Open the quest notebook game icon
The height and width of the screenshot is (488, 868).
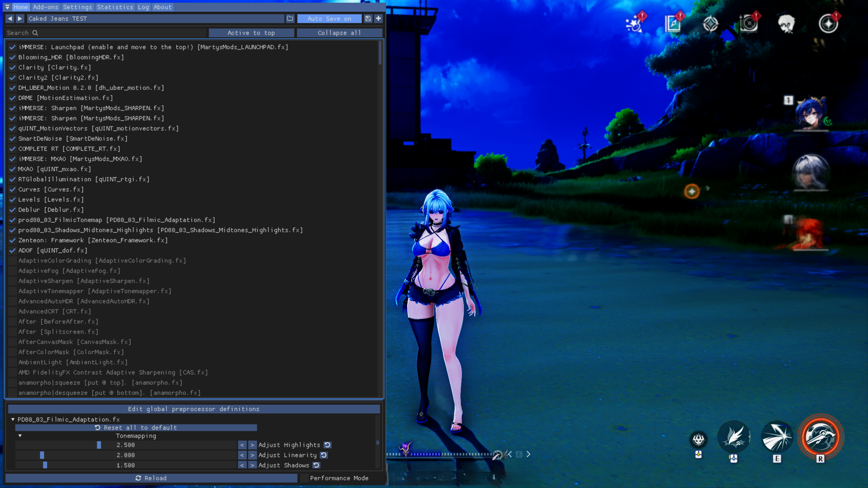[674, 23]
